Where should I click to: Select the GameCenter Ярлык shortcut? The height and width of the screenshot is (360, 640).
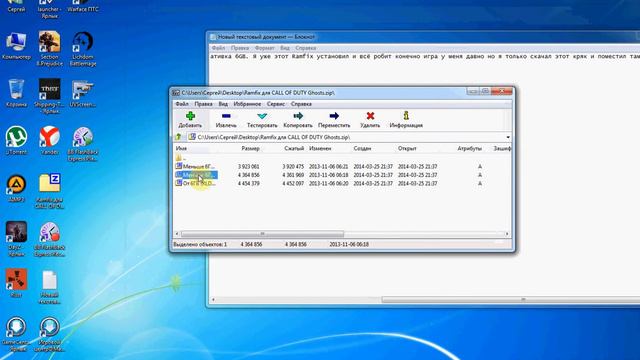[16, 334]
